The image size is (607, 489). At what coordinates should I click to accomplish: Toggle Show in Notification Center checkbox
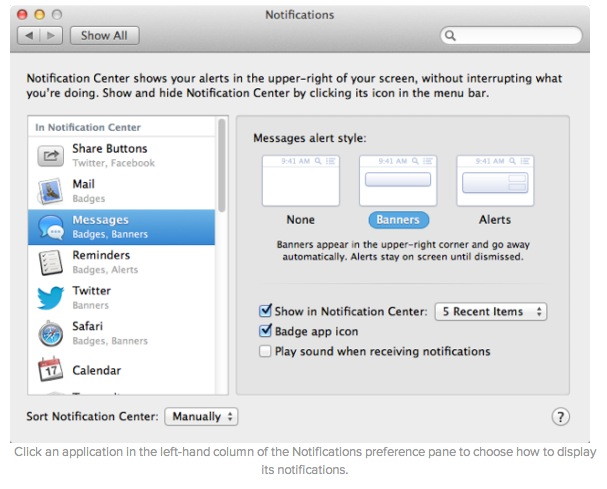265,311
